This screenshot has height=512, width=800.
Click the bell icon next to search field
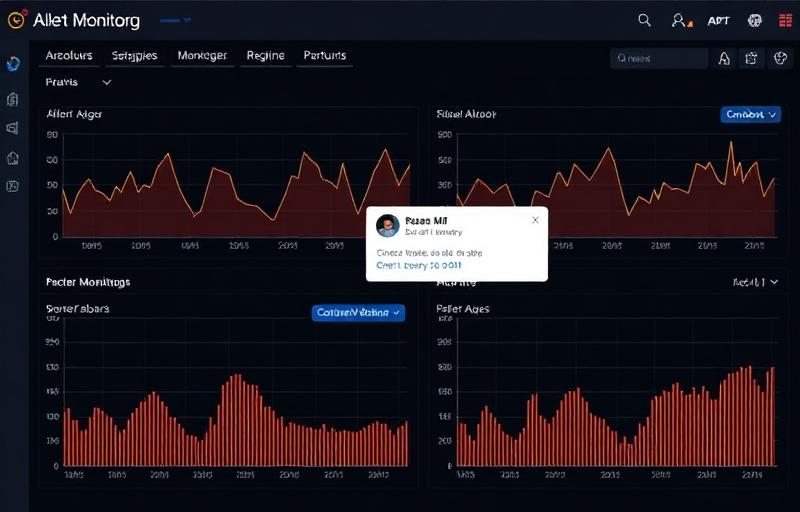pyautogui.click(x=725, y=59)
